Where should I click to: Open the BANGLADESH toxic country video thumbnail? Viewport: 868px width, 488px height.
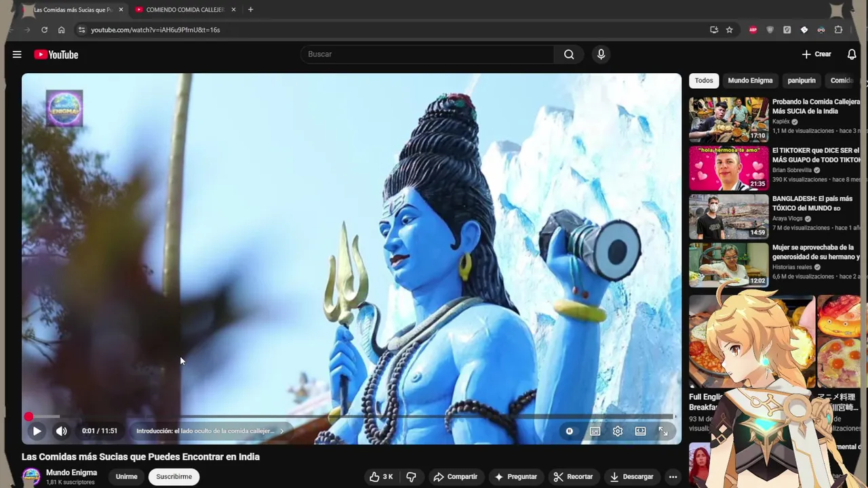[x=729, y=217]
